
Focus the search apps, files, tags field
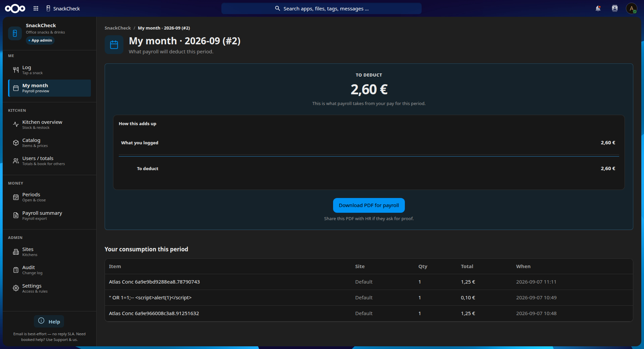pyautogui.click(x=321, y=8)
